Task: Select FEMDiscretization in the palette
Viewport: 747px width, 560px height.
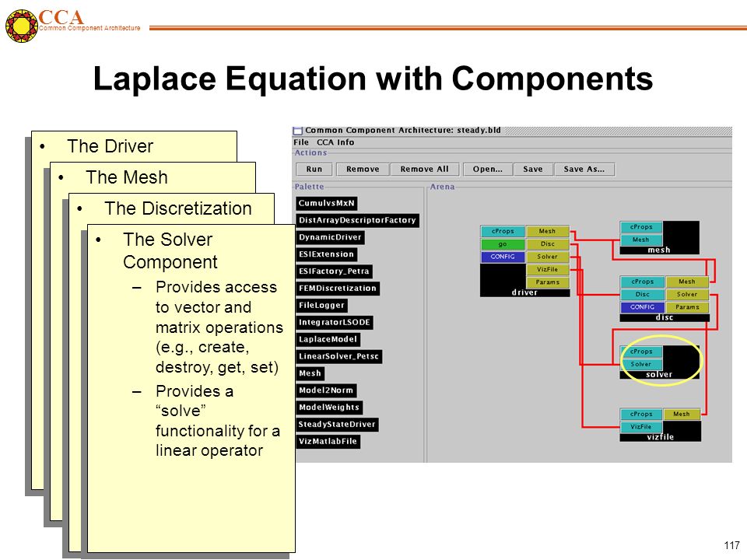Action: tap(337, 288)
